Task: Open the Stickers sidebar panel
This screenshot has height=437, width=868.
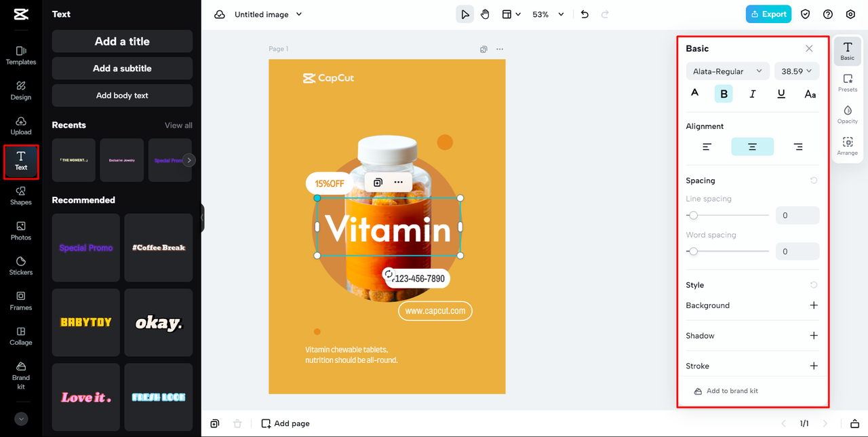Action: [21, 267]
